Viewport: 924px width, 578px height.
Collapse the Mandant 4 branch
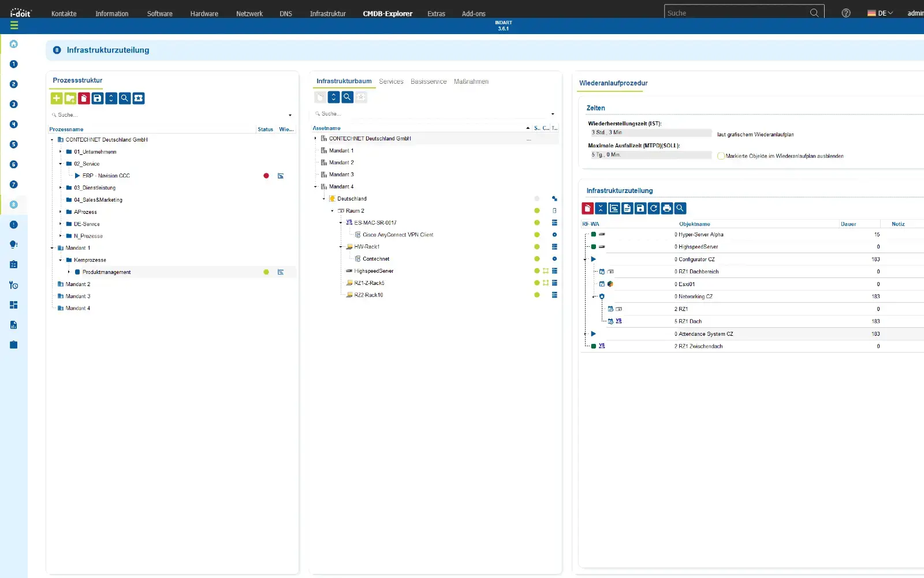click(315, 186)
